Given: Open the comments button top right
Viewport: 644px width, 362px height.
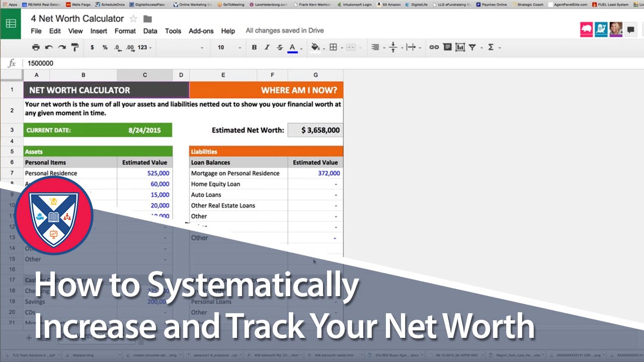Looking at the screenshot, I should [x=631, y=30].
